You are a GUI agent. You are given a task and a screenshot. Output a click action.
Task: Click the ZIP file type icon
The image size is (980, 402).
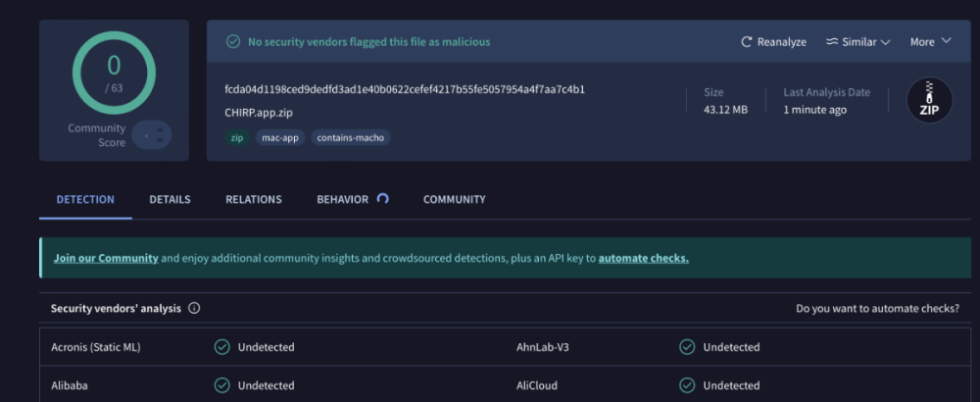tap(928, 100)
